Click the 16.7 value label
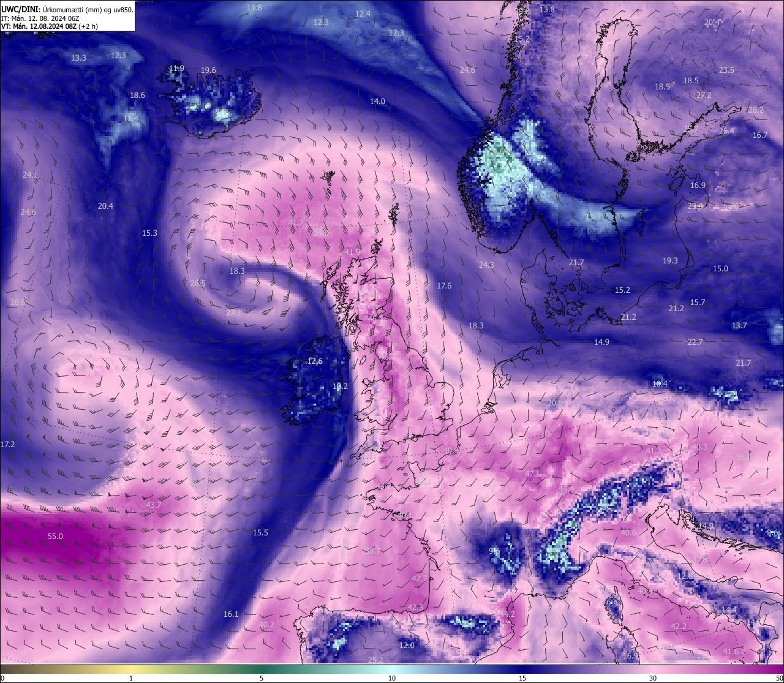 pyautogui.click(x=759, y=135)
